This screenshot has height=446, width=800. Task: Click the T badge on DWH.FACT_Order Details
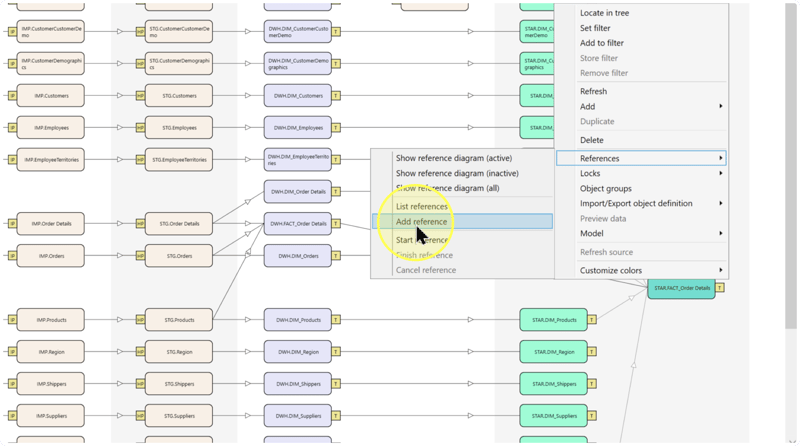(x=336, y=224)
